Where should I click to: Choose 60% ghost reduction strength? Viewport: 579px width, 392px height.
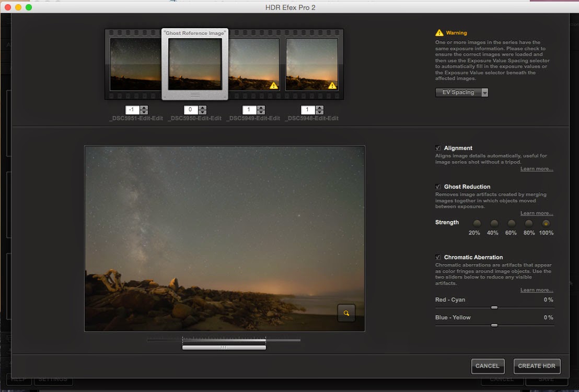(511, 223)
